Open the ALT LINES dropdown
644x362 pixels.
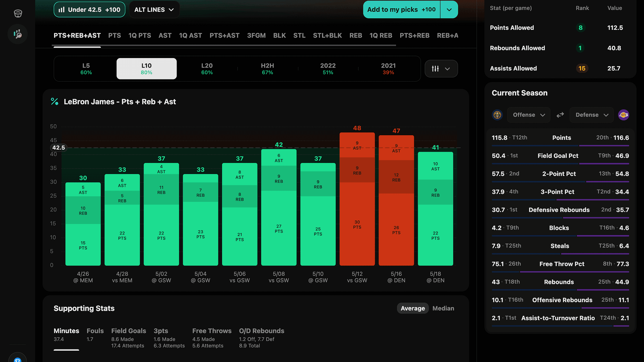click(x=154, y=10)
